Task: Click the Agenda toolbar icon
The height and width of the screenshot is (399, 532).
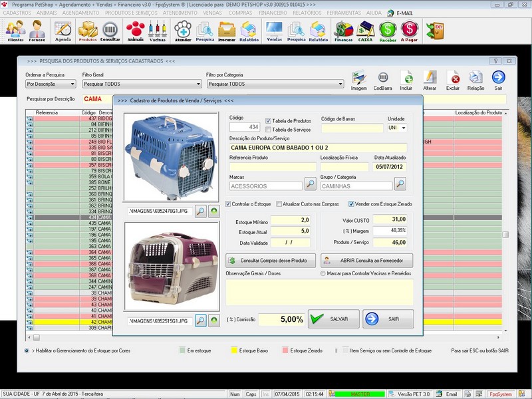Action: [63, 30]
